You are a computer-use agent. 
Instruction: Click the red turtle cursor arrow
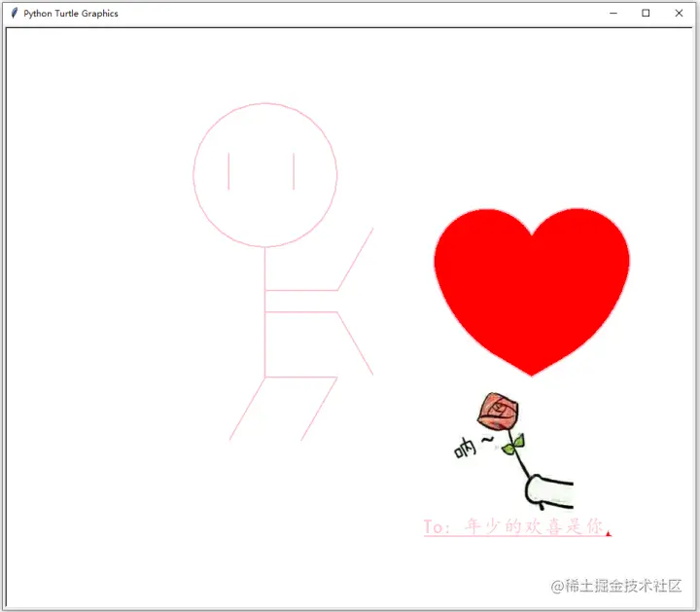coord(608,533)
